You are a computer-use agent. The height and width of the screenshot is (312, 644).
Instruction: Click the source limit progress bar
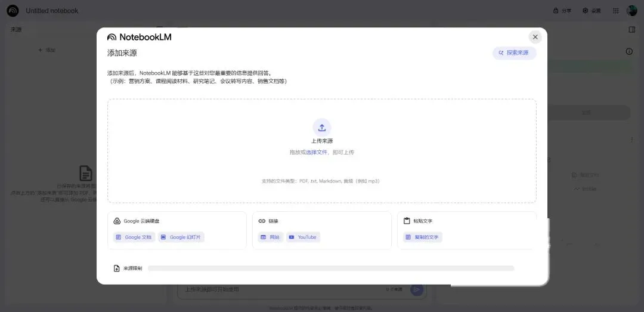point(331,268)
